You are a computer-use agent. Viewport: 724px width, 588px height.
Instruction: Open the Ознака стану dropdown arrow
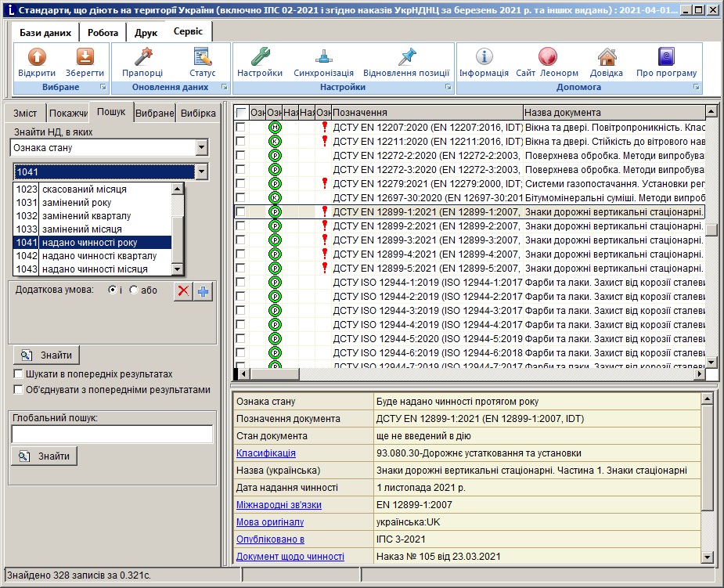click(x=201, y=148)
